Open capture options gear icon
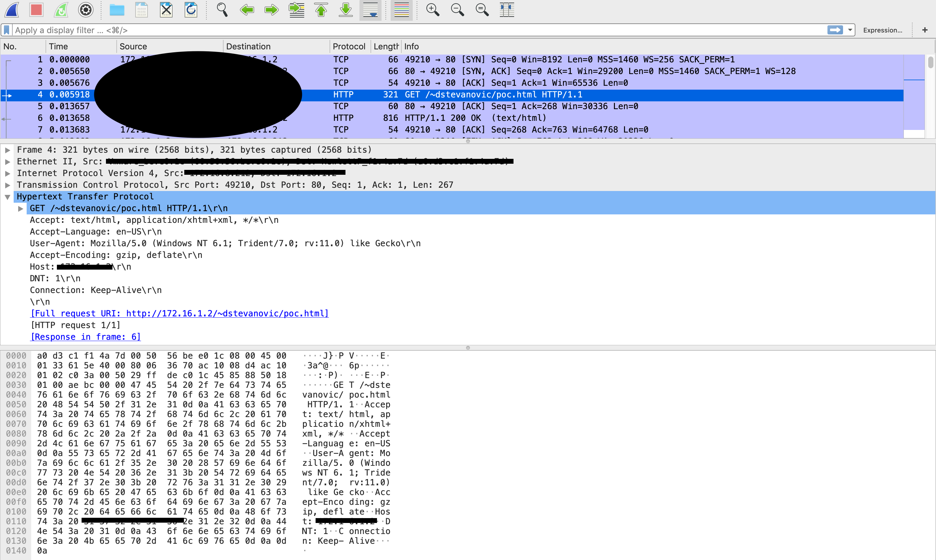This screenshot has height=560, width=936. pyautogui.click(x=86, y=10)
